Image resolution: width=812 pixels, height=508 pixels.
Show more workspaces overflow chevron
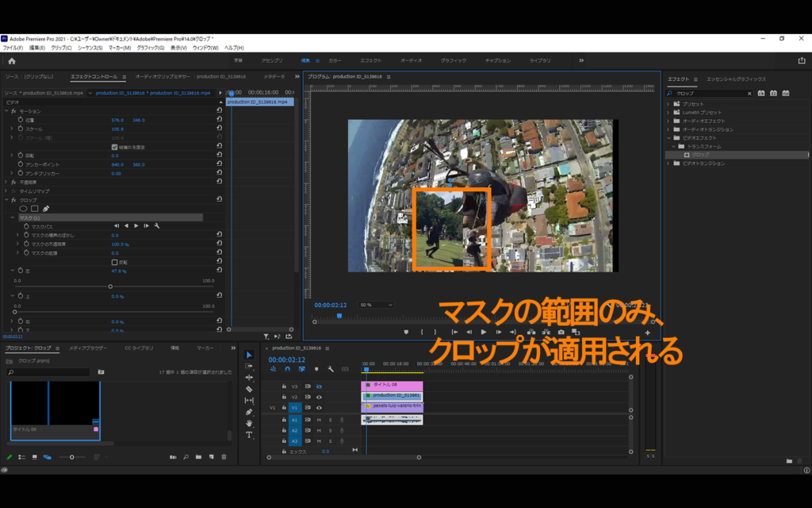click(x=581, y=60)
